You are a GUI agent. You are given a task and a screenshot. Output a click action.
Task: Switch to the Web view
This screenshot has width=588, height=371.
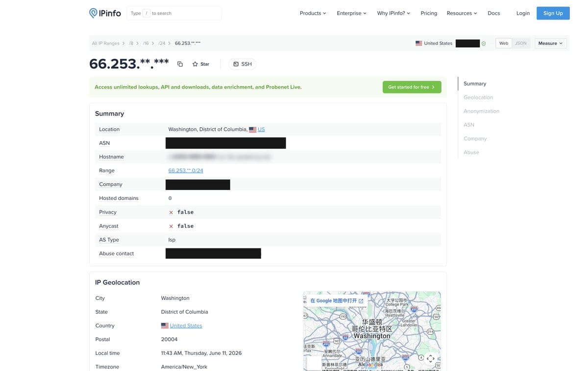[504, 43]
